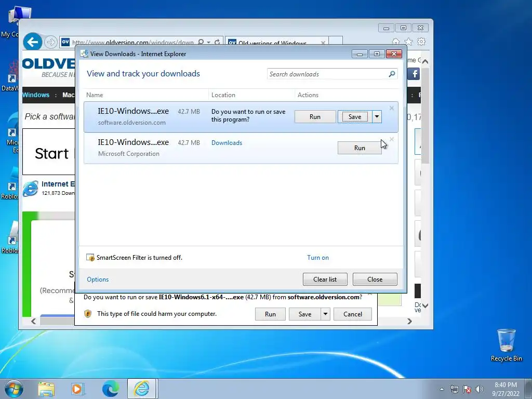Image resolution: width=532 pixels, height=399 pixels.
Task: Open the Downloads location link
Action: (227, 143)
